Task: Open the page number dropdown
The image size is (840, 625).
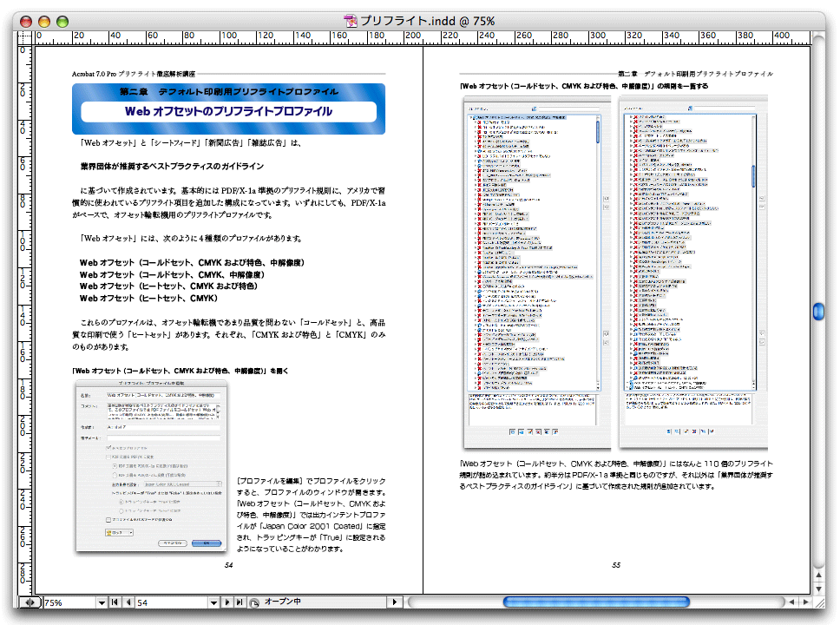Action: (x=213, y=602)
